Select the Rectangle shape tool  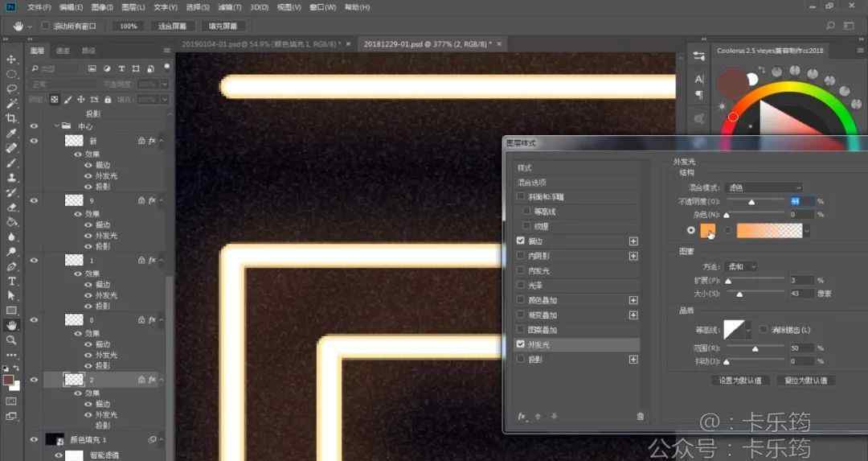pyautogui.click(x=11, y=311)
